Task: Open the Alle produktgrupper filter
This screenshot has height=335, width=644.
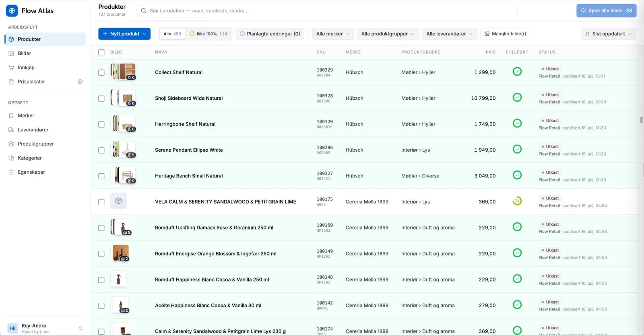Action: pyautogui.click(x=388, y=34)
